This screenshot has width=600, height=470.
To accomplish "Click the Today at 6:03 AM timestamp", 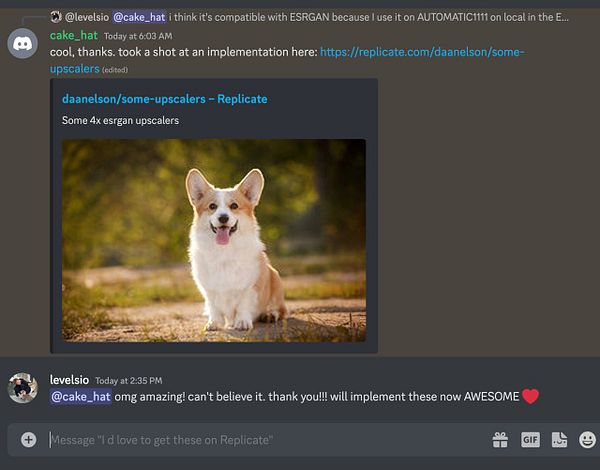I will [138, 36].
